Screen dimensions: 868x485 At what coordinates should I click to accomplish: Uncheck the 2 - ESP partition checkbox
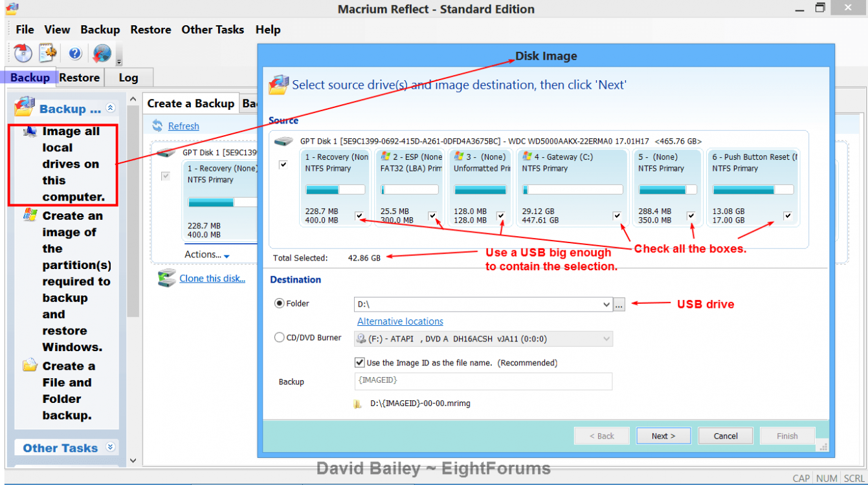coord(432,215)
